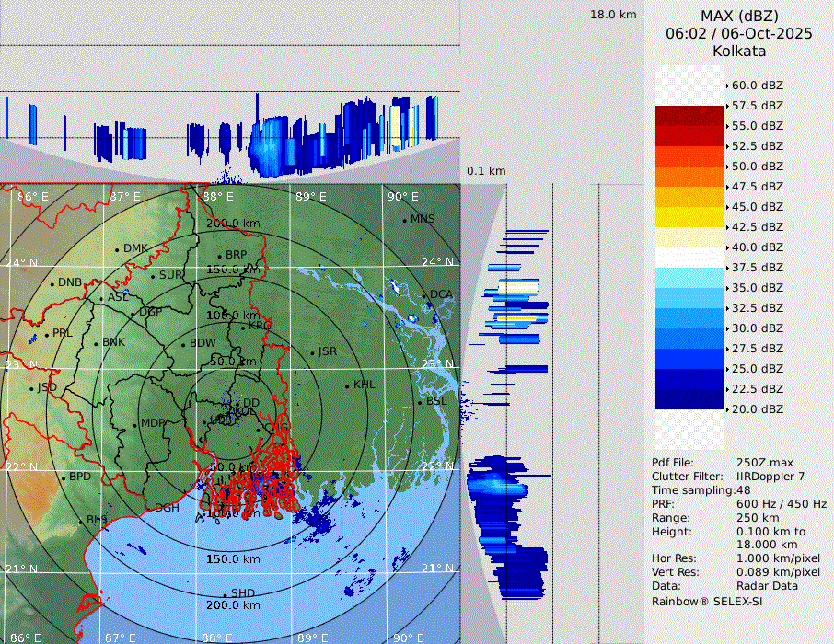This screenshot has height=644, width=834.
Task: Select the BRP station marker
Action: pos(219,256)
